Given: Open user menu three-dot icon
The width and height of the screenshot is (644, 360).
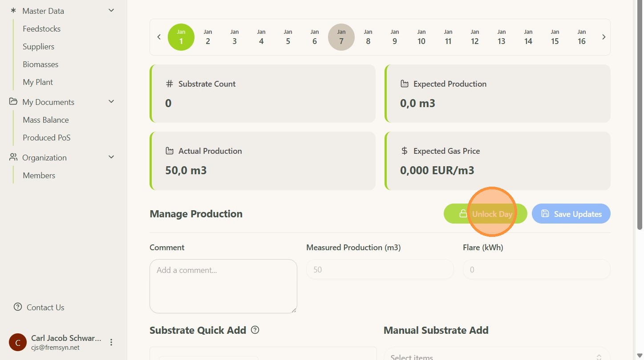Looking at the screenshot, I should pos(111,342).
